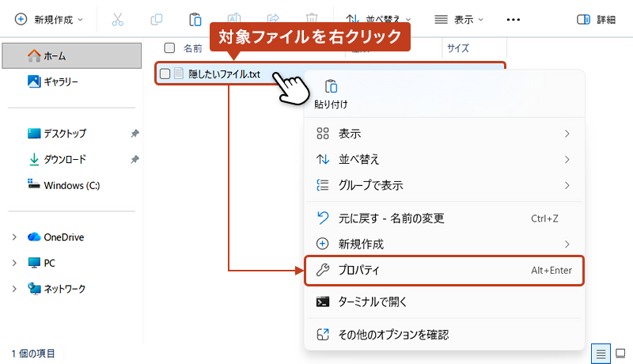Open ギャラリー in the navigation pane
This screenshot has height=364, width=633.
(x=52, y=82)
